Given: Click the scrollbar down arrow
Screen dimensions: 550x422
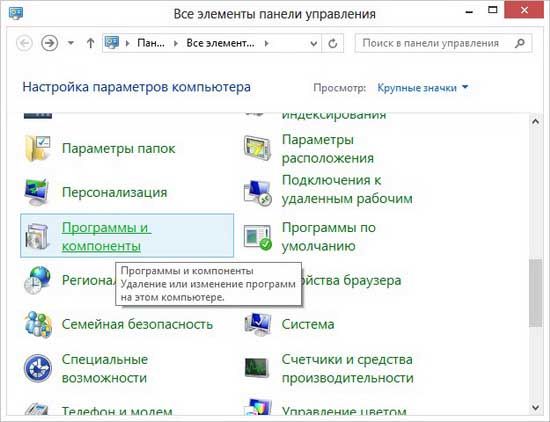Looking at the screenshot, I should click(536, 408).
